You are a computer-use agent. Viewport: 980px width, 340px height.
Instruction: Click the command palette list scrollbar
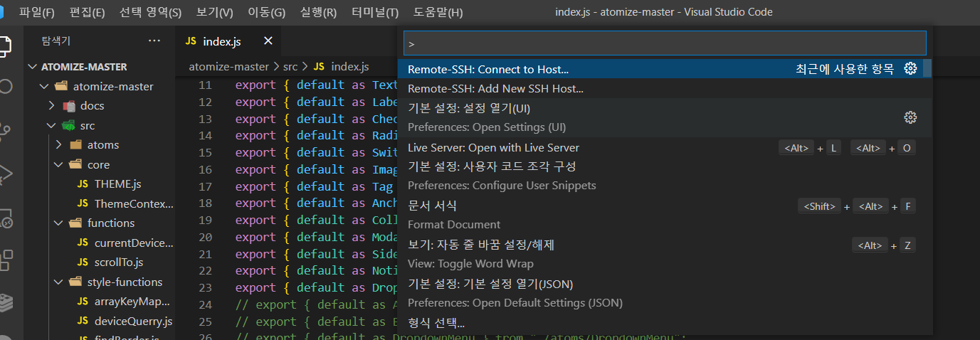click(929, 69)
